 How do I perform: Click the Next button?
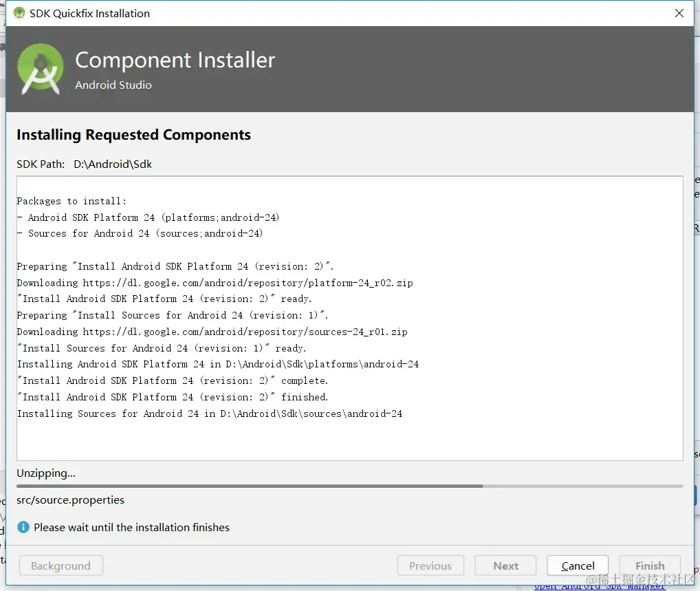(505, 566)
